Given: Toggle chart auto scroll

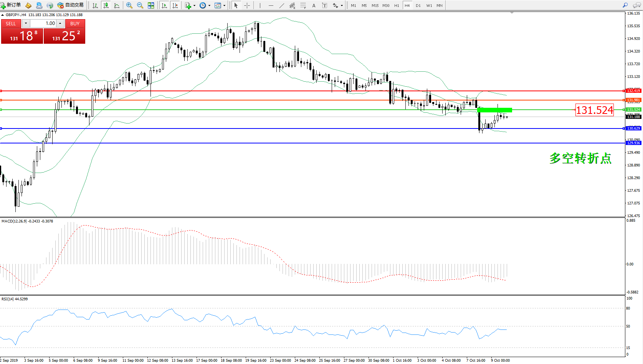Looking at the screenshot, I should point(164,5).
